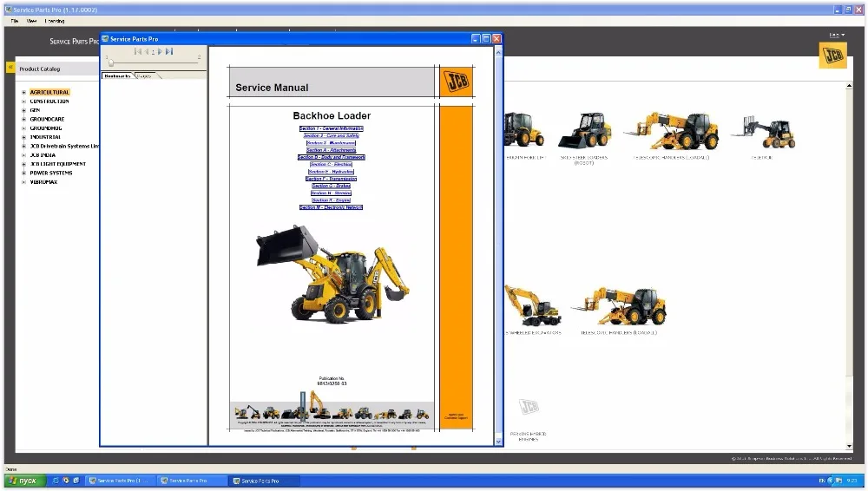Open Section H Steering link

tap(331, 193)
